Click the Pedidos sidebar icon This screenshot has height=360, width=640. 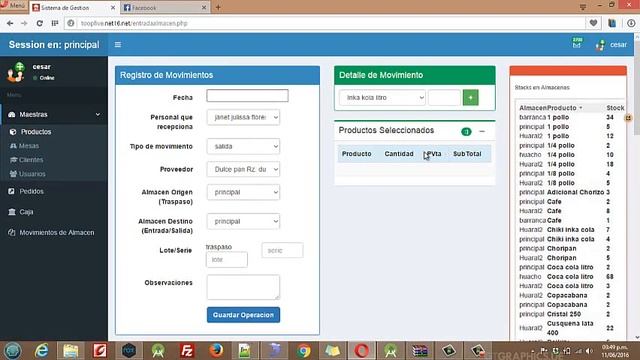point(11,191)
